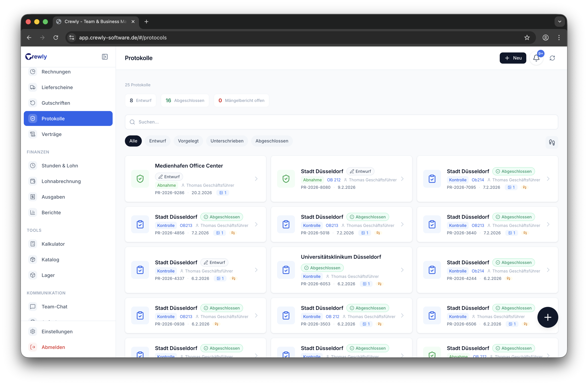Open Einstellungen in sidebar
The image size is (588, 385).
click(57, 332)
